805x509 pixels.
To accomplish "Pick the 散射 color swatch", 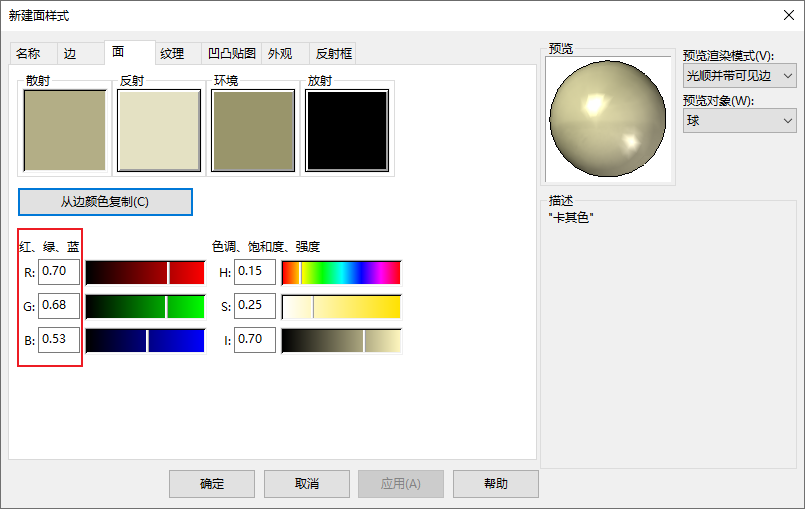I will [65, 130].
